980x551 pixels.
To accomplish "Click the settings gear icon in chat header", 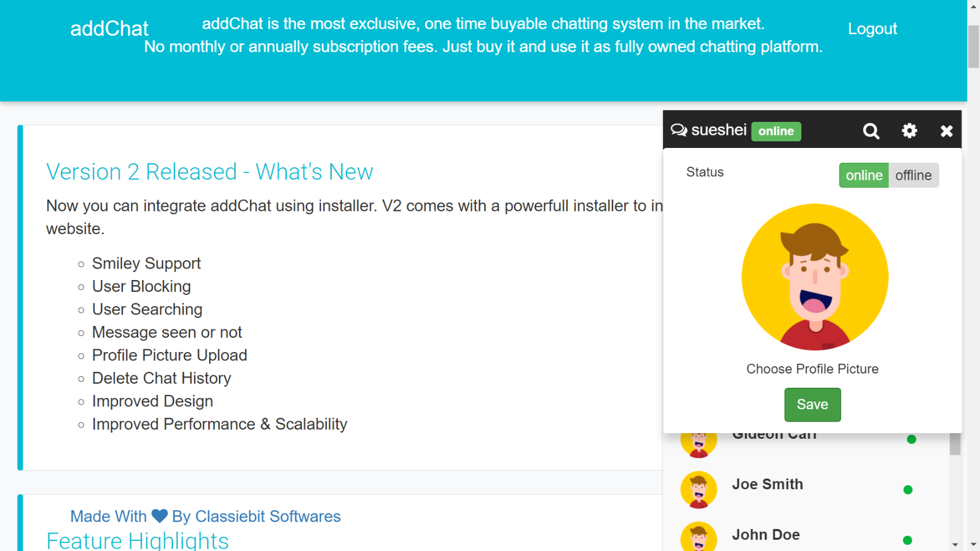I will click(x=909, y=131).
